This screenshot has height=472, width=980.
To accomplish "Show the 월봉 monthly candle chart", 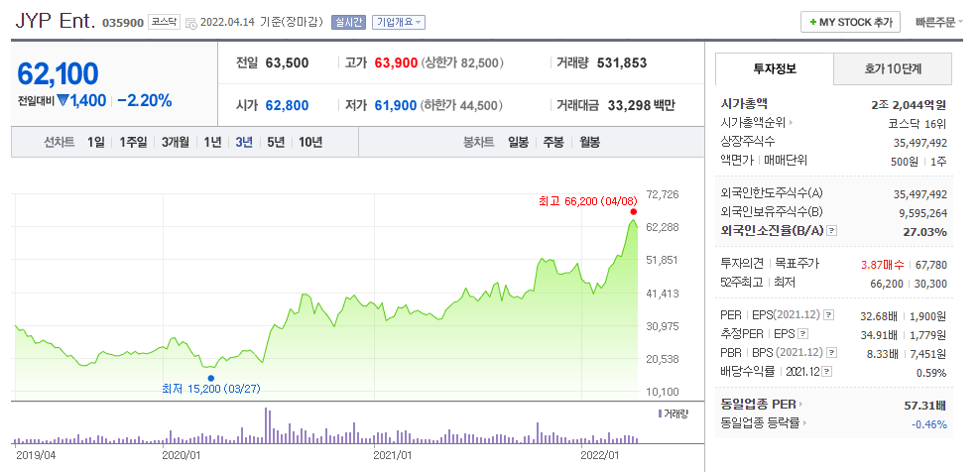I will 589,142.
